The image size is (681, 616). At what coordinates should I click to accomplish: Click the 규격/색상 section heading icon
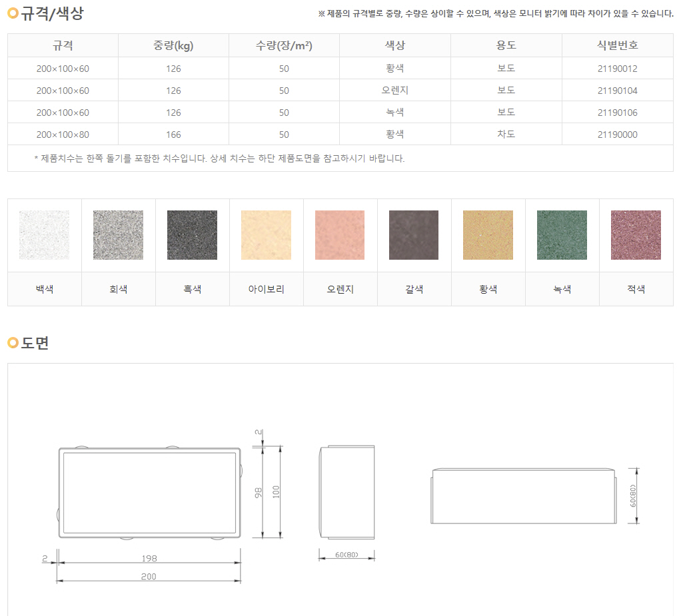pos(12,11)
